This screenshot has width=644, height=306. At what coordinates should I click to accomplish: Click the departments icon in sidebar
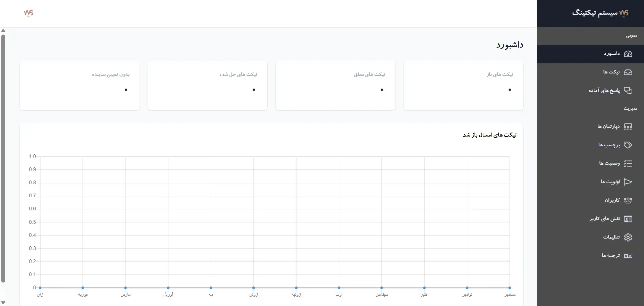(x=628, y=127)
